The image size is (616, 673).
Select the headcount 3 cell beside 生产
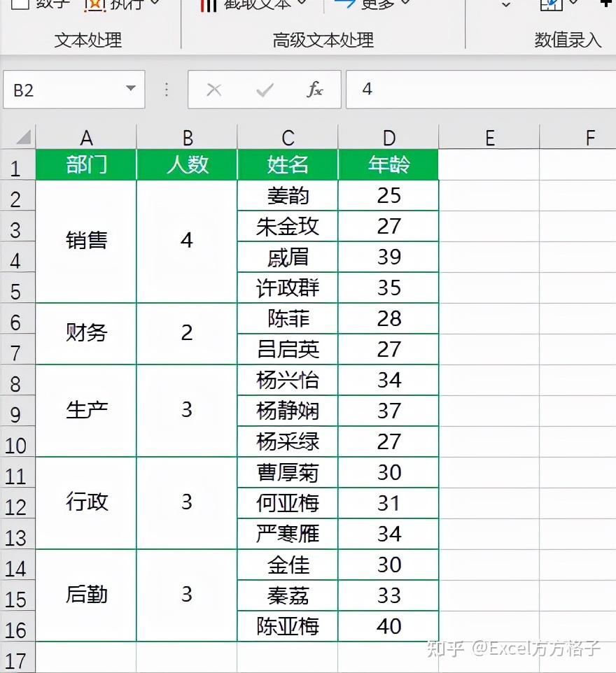(187, 411)
